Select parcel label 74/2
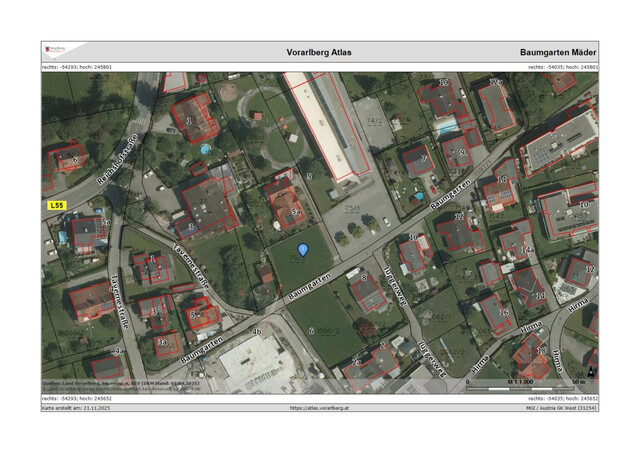This screenshot has height=453, width=640. tap(375, 121)
